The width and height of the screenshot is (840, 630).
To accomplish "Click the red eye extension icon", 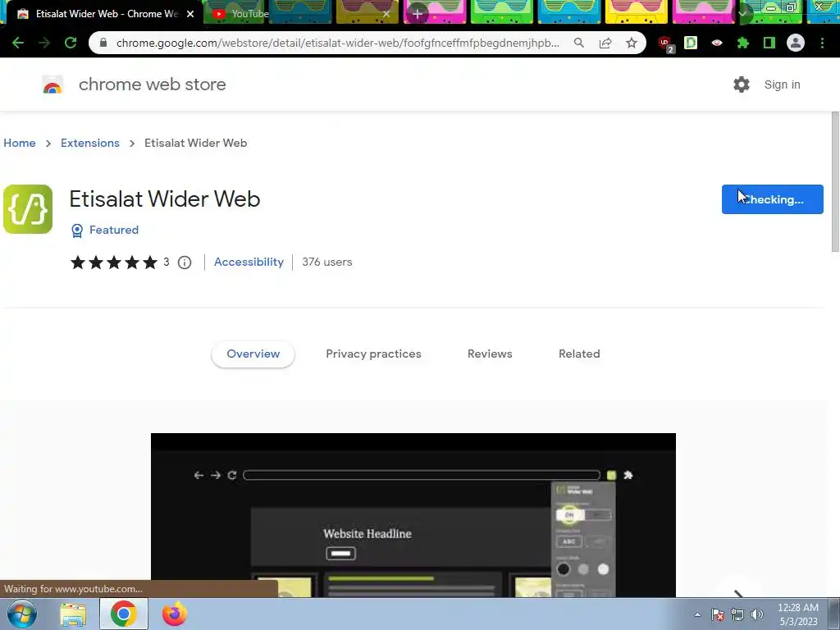I will point(717,43).
